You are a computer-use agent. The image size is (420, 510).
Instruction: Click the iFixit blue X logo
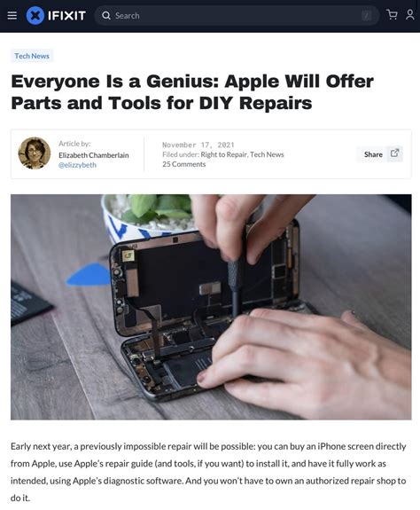(35, 16)
